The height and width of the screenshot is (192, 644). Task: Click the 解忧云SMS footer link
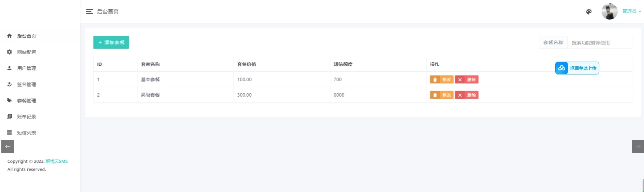coord(57,161)
